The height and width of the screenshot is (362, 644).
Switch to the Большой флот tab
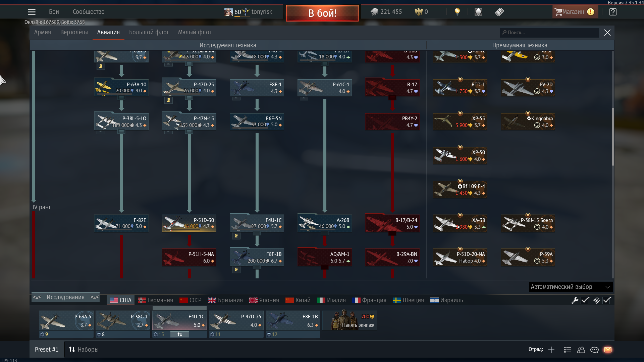pyautogui.click(x=149, y=32)
